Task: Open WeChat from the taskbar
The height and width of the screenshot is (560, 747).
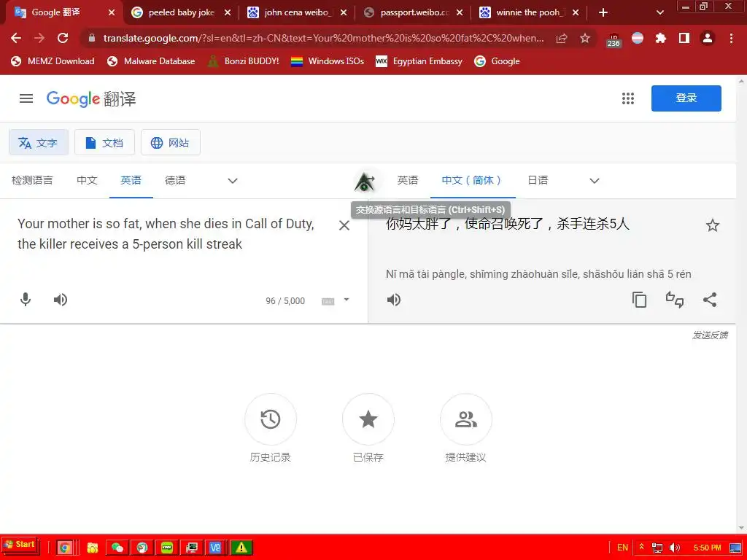Action: 117,548
